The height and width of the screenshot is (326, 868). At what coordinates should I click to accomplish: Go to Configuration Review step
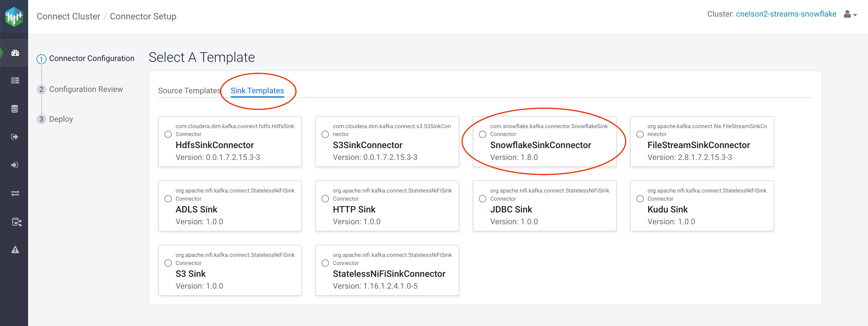80,89
